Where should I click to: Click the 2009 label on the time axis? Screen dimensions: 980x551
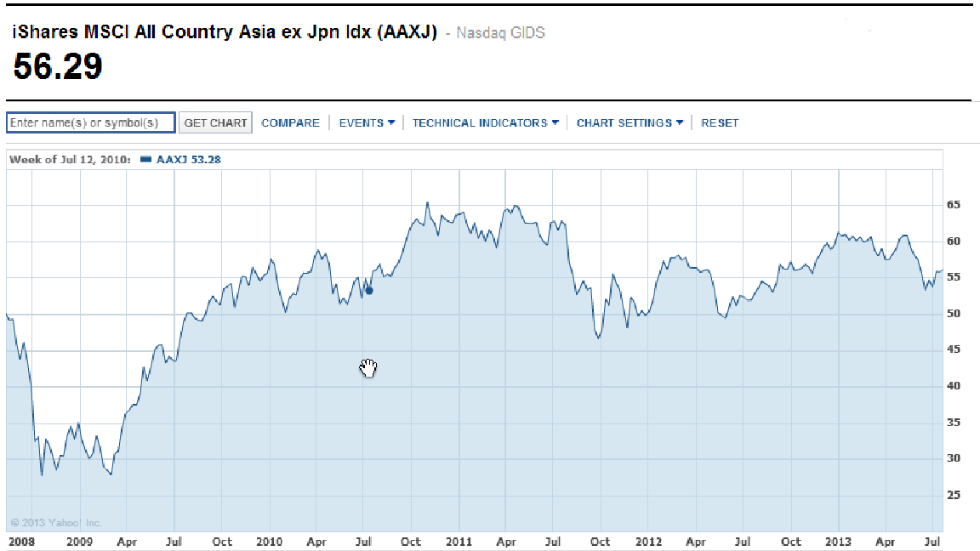click(79, 542)
